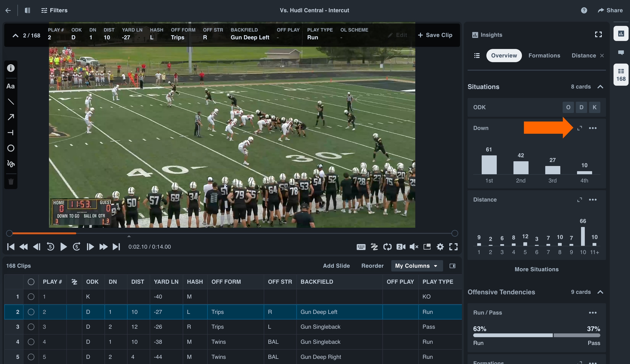Switch to the Overview tab
Screen dimensions: 630x364
pos(504,56)
